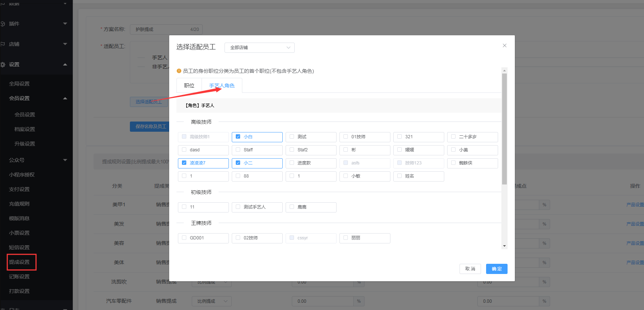Screen dimensions: 644x310
Task: Tick the GD001 employee checkbox
Action: click(184, 238)
